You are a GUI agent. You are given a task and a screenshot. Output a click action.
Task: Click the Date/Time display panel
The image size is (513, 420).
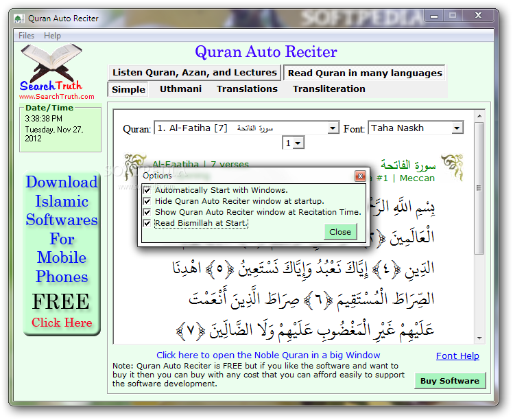(x=60, y=128)
